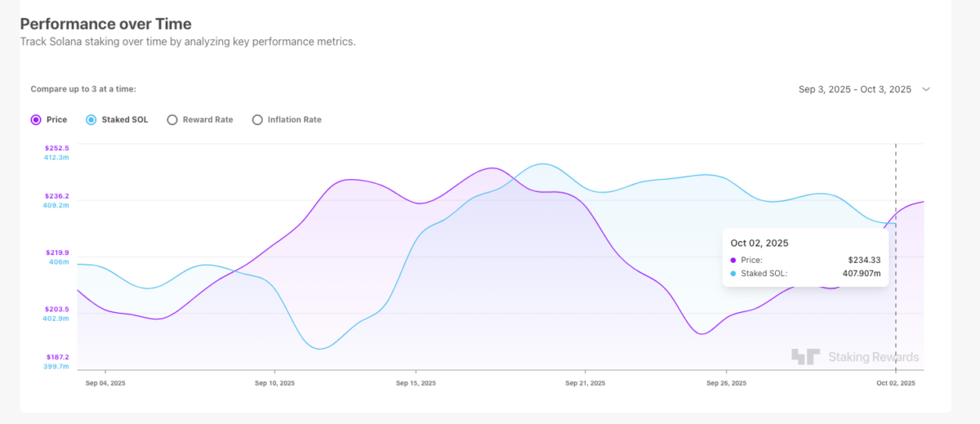Expand the date range chevron arrow

point(926,90)
